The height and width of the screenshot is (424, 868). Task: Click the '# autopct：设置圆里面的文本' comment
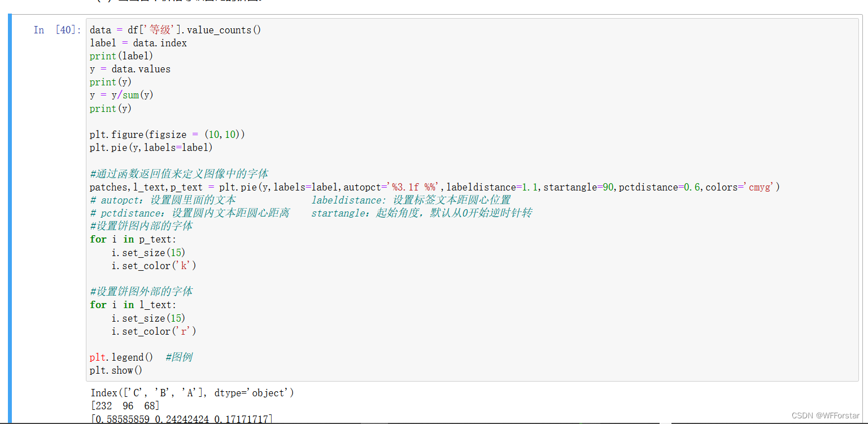(x=163, y=200)
